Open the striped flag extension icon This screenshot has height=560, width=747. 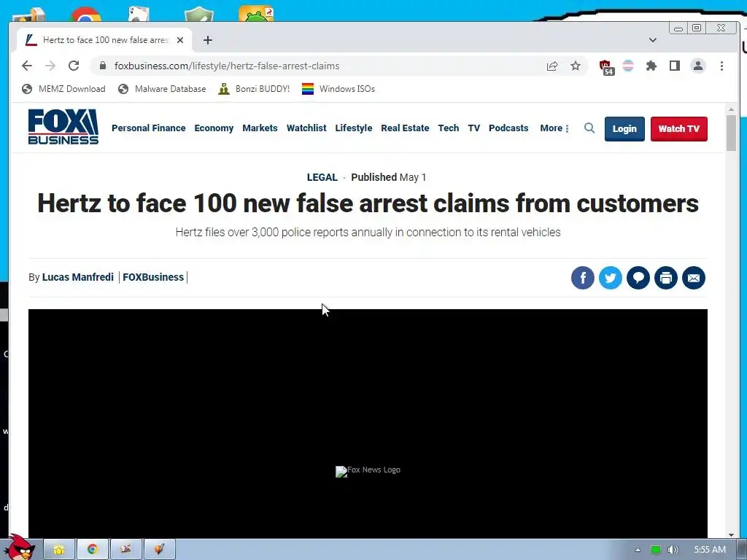(x=628, y=66)
